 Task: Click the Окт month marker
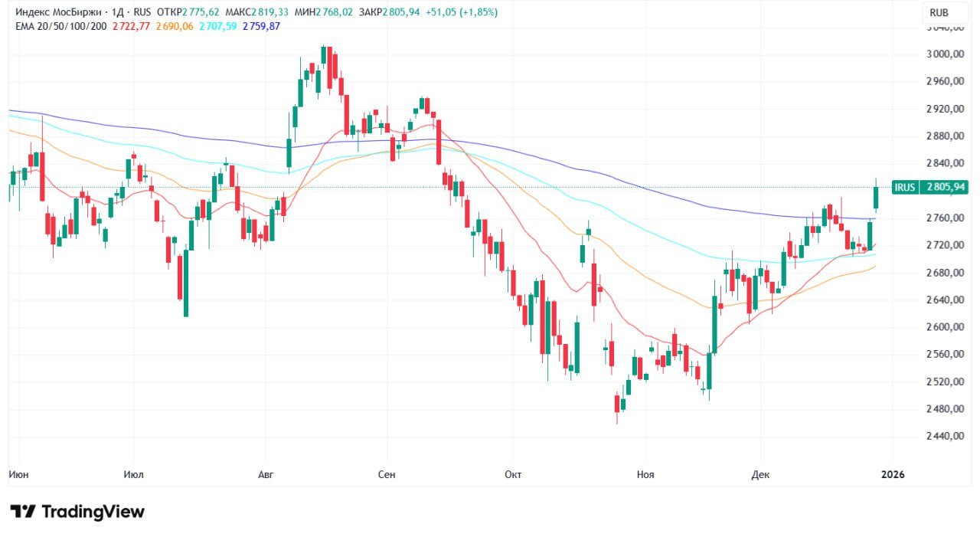tap(513, 475)
